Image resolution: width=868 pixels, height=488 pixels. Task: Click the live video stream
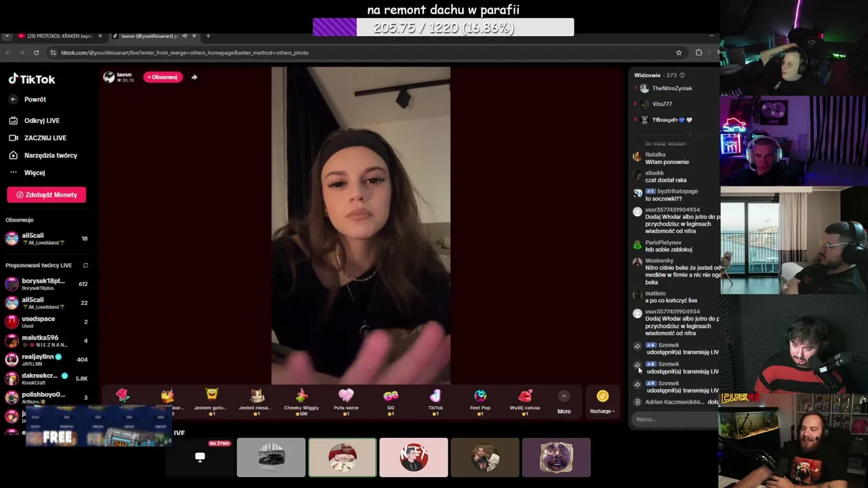click(361, 226)
